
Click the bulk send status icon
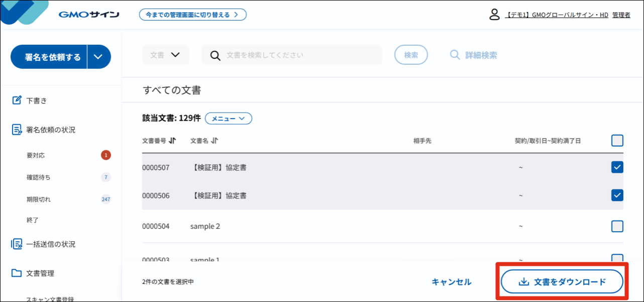(x=17, y=244)
